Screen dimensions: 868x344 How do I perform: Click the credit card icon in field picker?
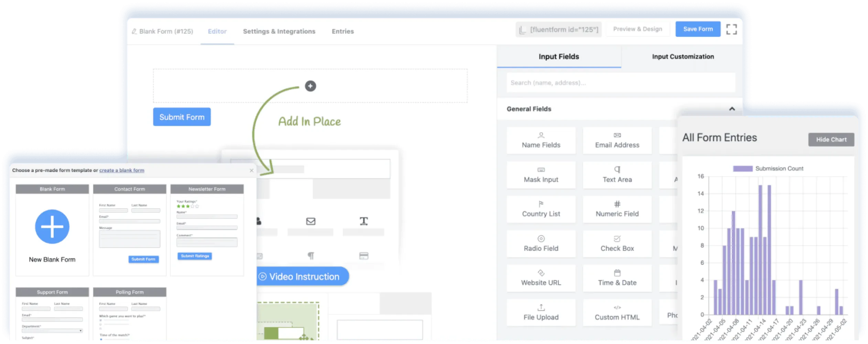click(x=364, y=256)
